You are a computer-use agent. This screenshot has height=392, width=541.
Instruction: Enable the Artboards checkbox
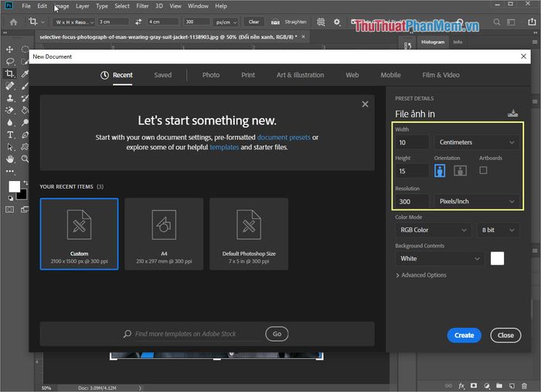(483, 170)
